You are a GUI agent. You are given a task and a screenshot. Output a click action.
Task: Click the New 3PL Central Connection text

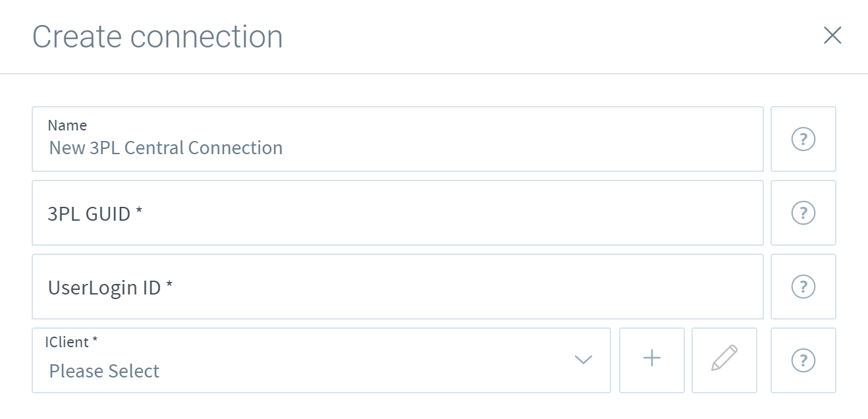point(166,148)
